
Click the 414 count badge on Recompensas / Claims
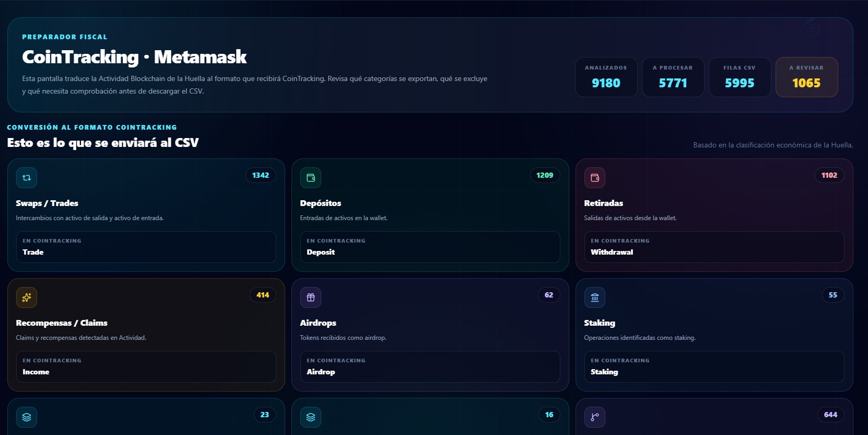point(263,295)
